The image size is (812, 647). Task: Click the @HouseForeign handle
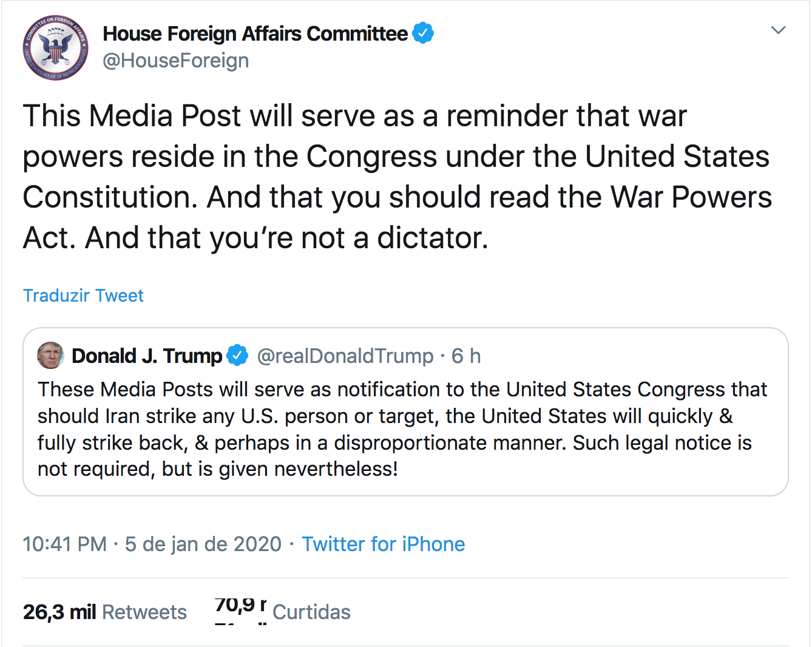pyautogui.click(x=176, y=61)
